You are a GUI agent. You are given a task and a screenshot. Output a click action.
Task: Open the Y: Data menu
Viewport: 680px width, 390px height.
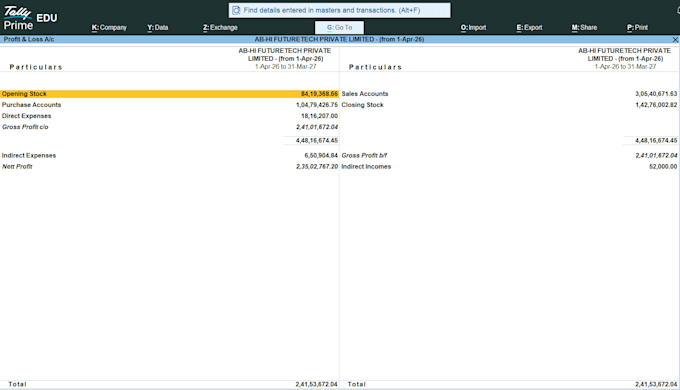coord(158,27)
